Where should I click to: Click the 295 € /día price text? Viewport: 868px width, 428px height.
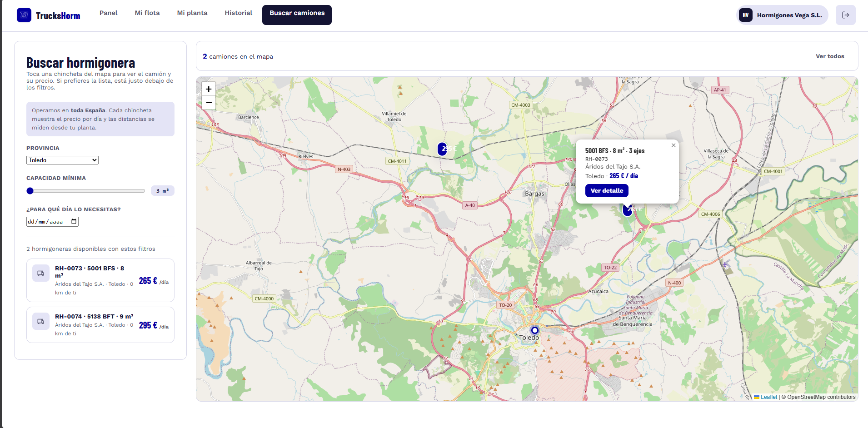[x=154, y=325]
